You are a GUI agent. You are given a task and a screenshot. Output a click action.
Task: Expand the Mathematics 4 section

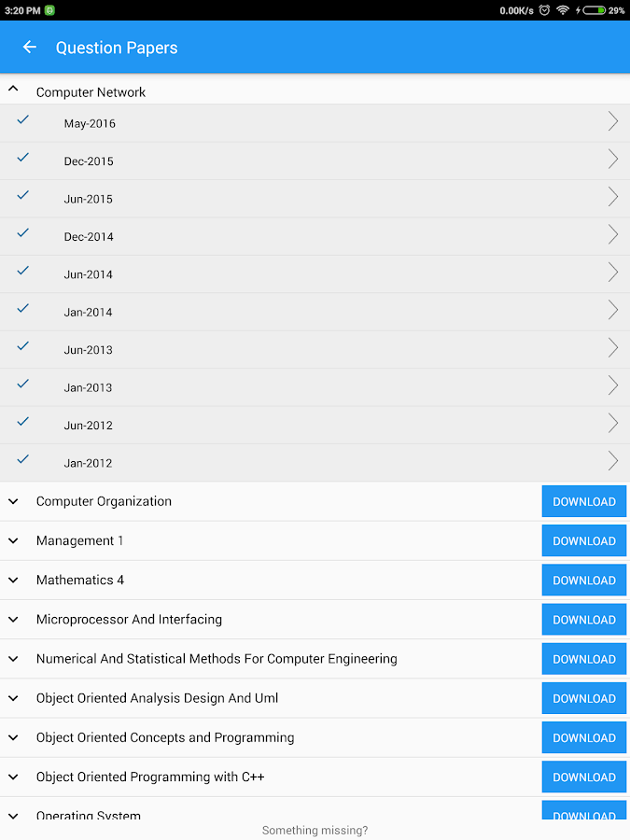(x=13, y=581)
